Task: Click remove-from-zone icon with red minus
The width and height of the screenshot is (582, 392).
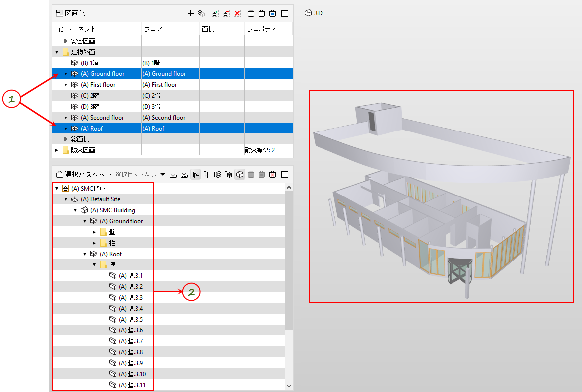Action: (x=226, y=13)
